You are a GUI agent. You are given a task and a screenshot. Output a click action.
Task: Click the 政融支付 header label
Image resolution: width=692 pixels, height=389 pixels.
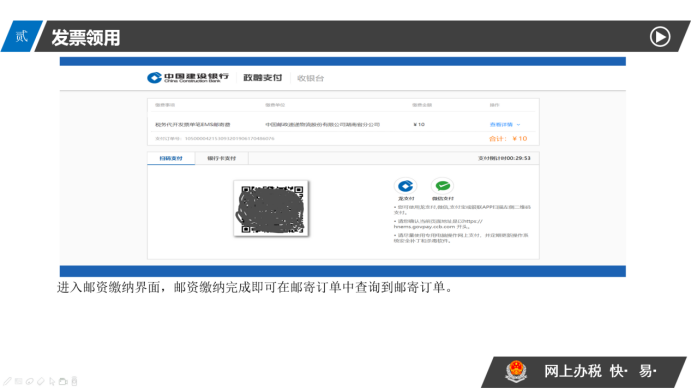click(x=263, y=78)
